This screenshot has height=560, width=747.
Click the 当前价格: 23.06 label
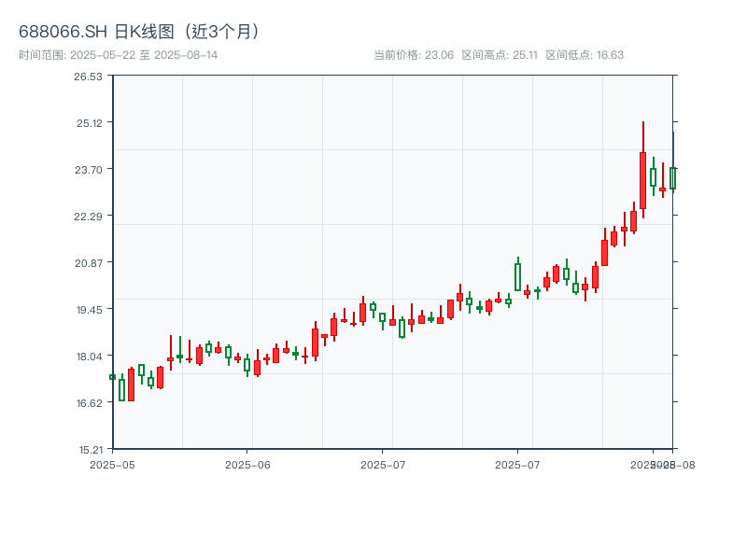(414, 55)
